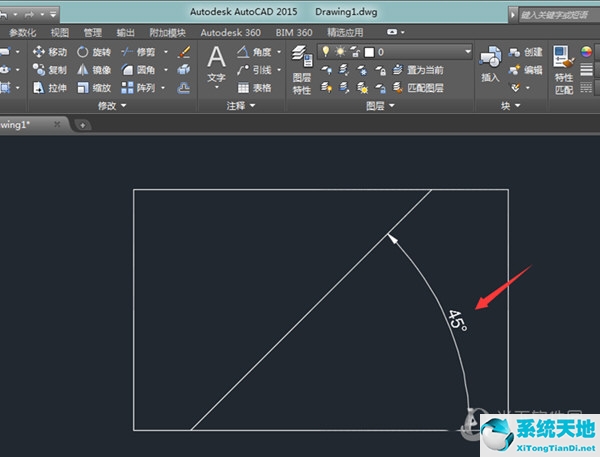Screen dimensions: 600x457
Task: Click the layer color swatch
Action: 369,51
